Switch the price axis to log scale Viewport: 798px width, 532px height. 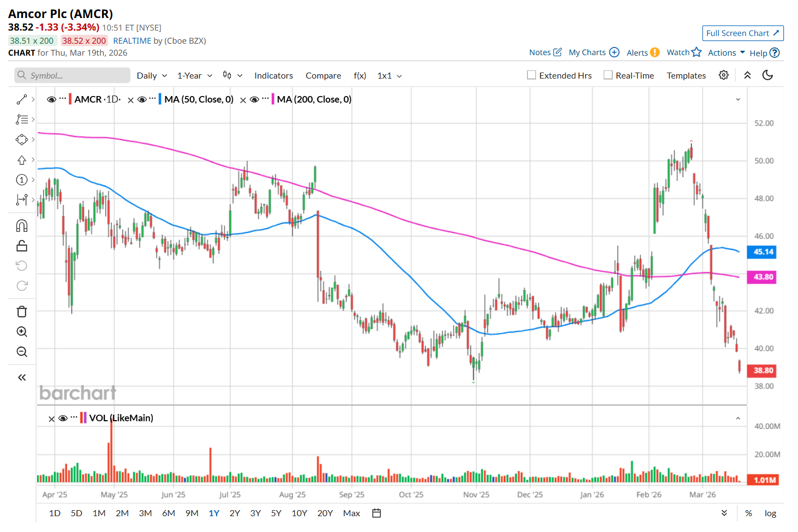pos(770,513)
